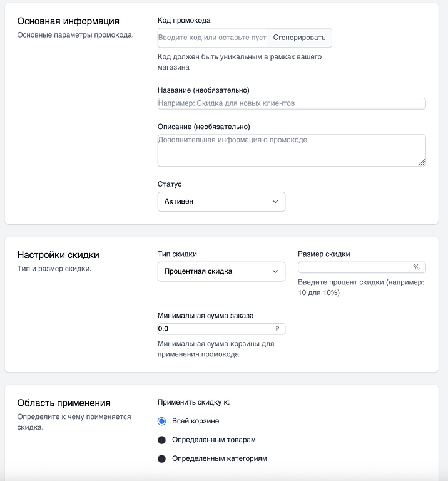The height and width of the screenshot is (481, 448).
Task: Click into the Описание textarea
Action: 292,150
